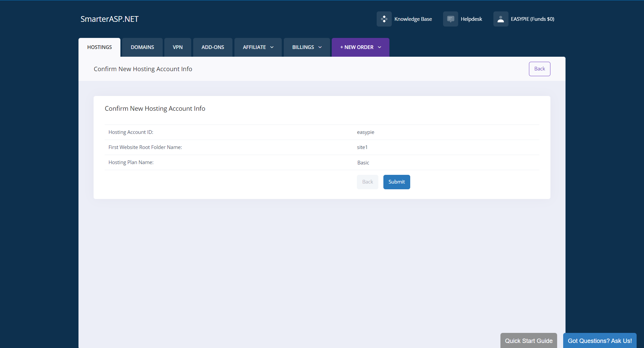Click the Knowledge Base icon
Viewport: 644px width, 348px height.
tap(384, 19)
